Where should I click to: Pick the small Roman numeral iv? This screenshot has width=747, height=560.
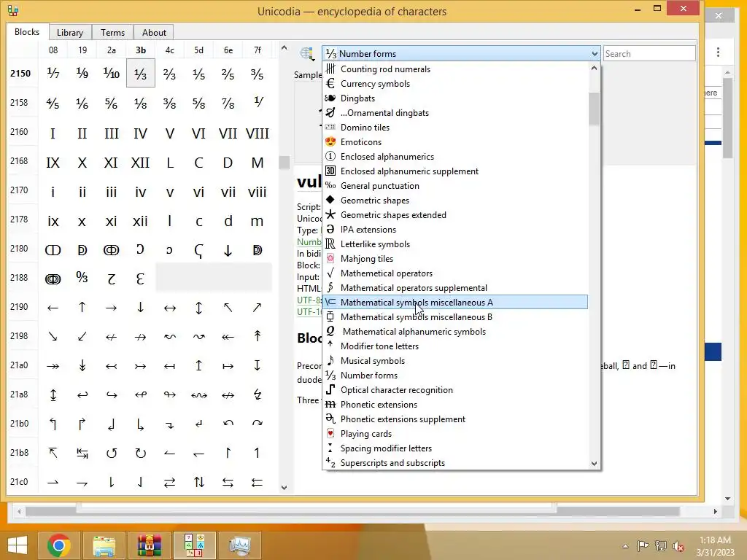[x=140, y=192]
